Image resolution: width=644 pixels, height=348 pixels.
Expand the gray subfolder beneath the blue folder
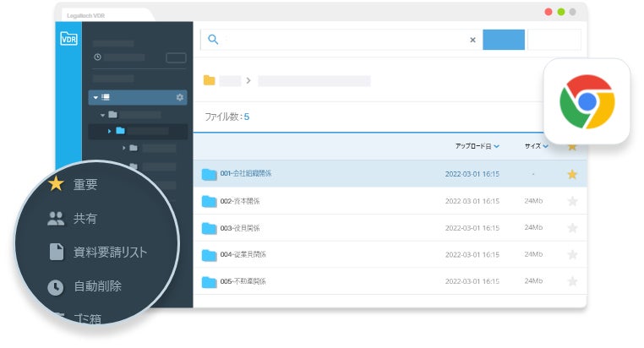tap(123, 148)
